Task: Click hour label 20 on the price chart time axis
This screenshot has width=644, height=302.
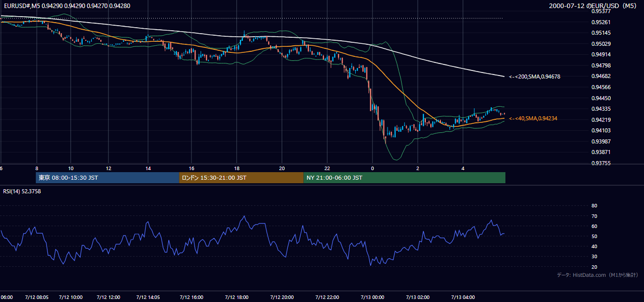Action: tap(282, 168)
